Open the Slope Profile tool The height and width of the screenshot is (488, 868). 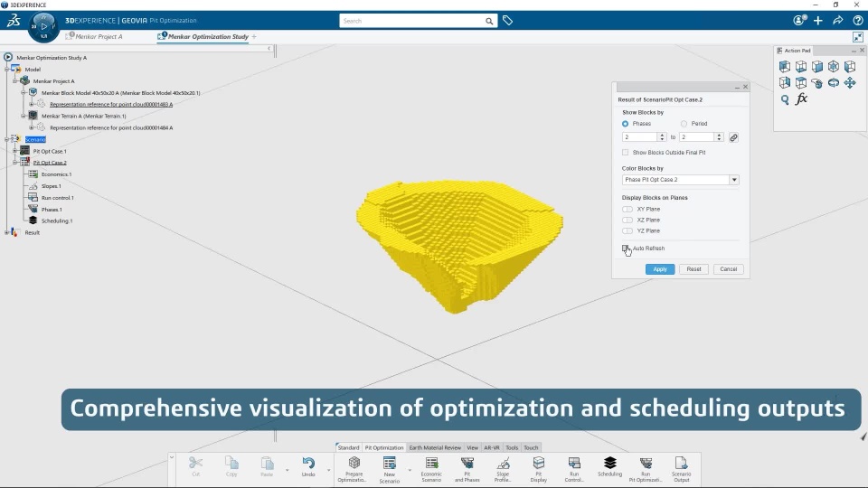point(503,469)
